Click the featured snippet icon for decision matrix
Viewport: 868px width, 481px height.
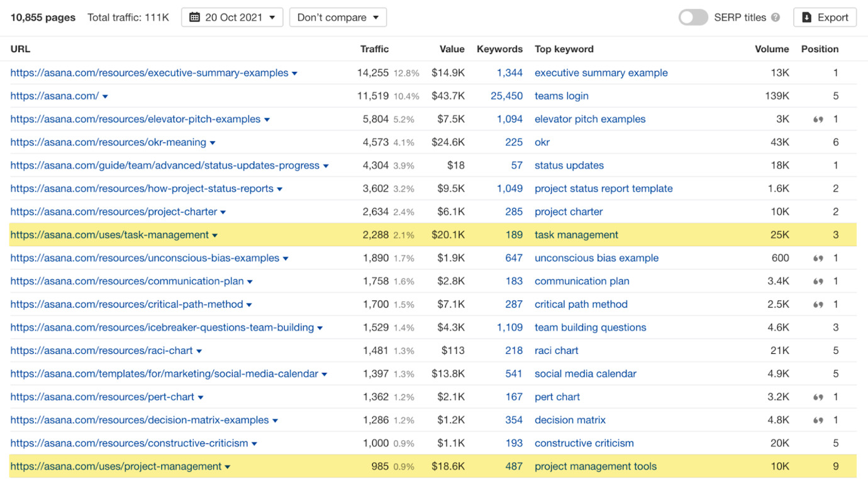click(x=818, y=420)
